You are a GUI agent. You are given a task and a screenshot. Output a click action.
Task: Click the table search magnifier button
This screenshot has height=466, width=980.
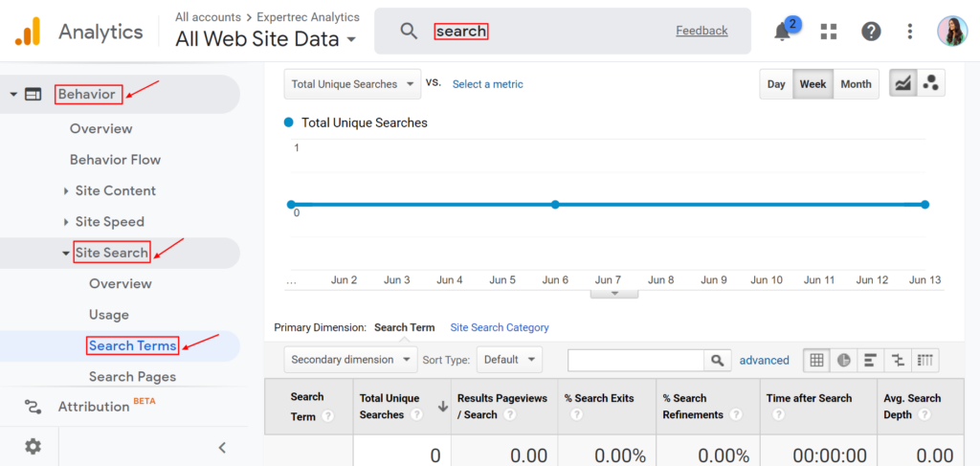point(718,360)
